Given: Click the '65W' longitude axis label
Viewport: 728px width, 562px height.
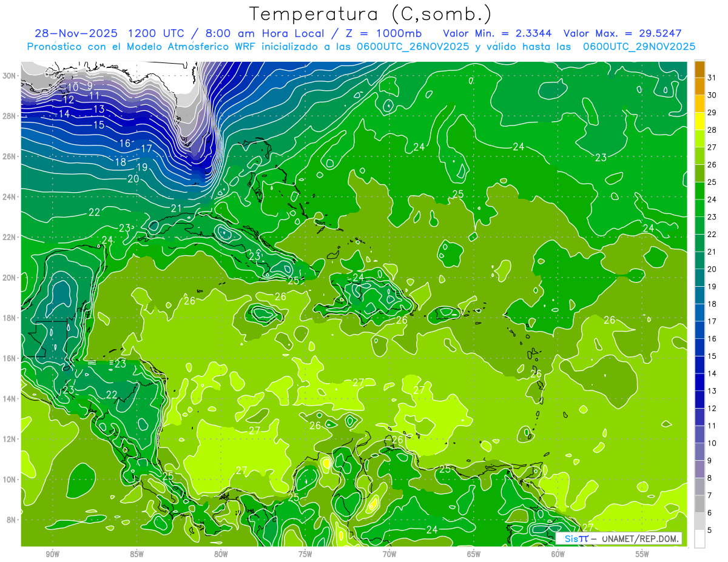Looking at the screenshot, I should point(474,554).
